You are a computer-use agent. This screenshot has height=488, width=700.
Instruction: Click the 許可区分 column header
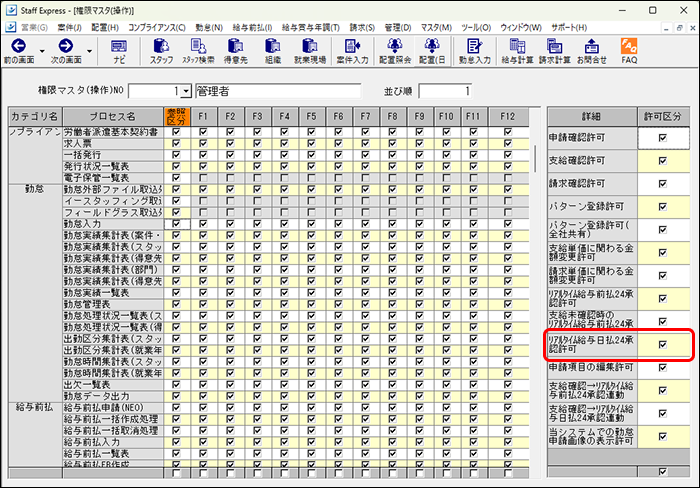663,117
